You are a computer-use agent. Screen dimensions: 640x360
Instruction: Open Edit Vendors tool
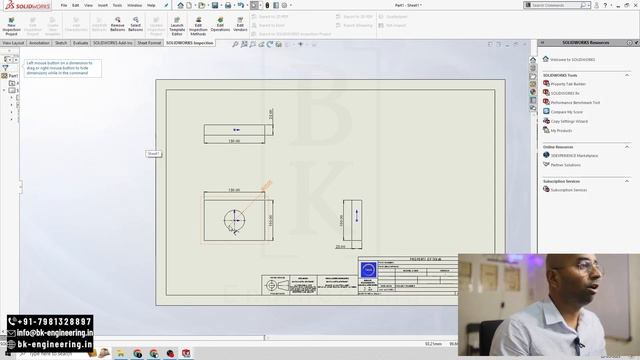pyautogui.click(x=240, y=24)
